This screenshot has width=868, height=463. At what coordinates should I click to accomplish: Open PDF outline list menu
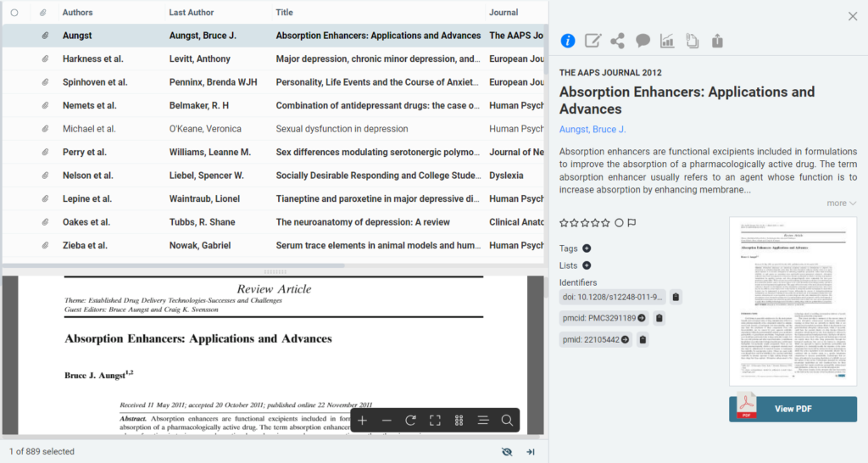[483, 421]
